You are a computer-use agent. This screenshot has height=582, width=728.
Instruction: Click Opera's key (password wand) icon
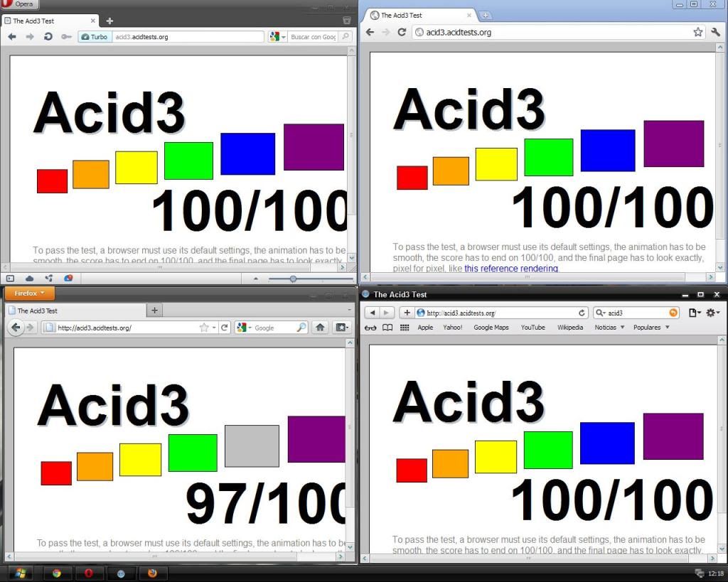pos(66,37)
